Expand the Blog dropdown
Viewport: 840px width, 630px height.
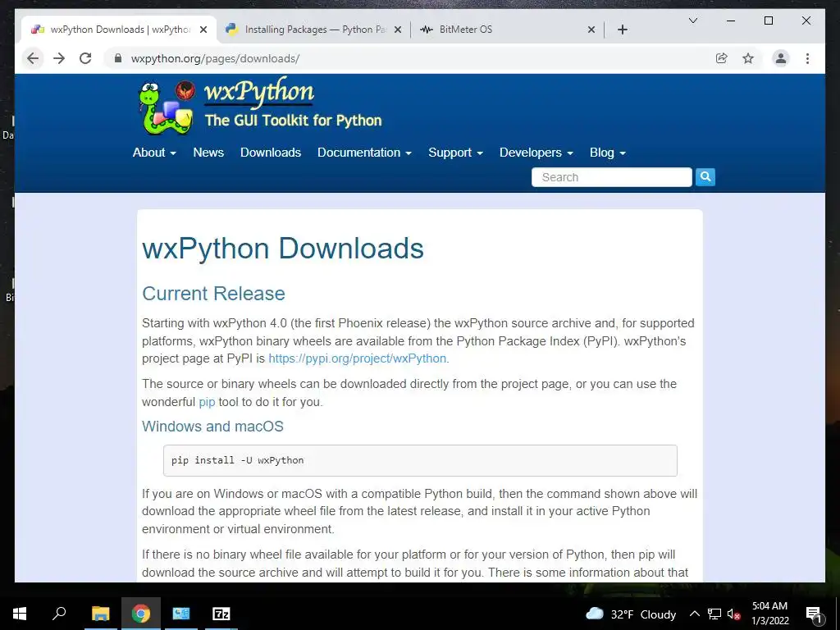[608, 153]
